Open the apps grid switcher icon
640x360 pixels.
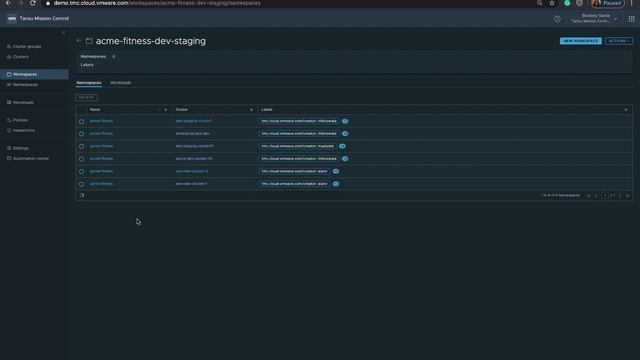pyautogui.click(x=631, y=19)
